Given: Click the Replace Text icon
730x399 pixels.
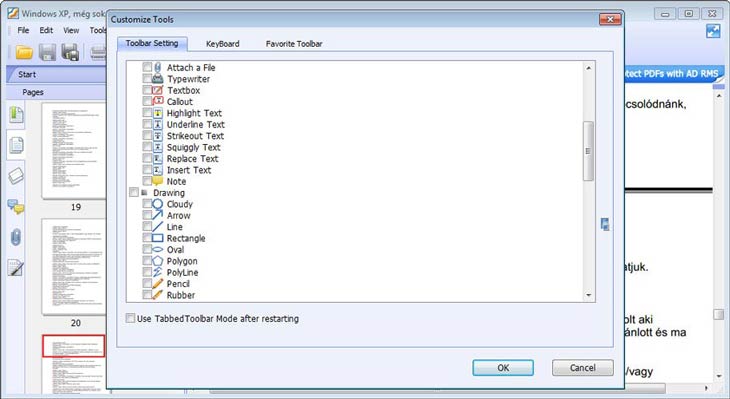Looking at the screenshot, I should point(158,158).
